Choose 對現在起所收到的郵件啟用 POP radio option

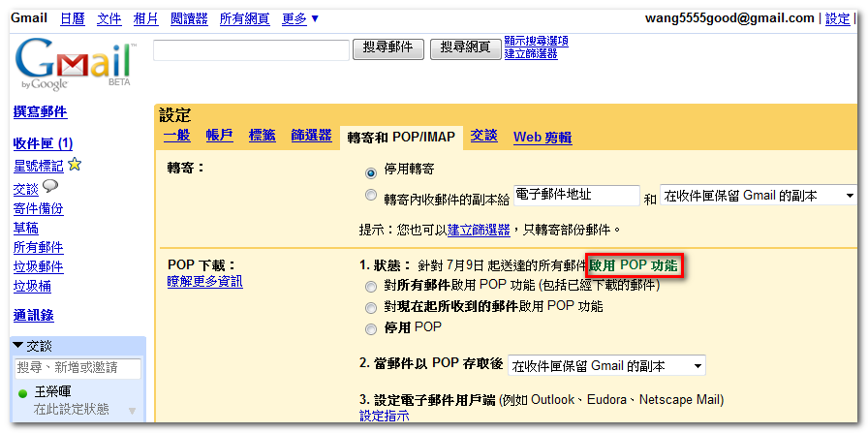(371, 307)
